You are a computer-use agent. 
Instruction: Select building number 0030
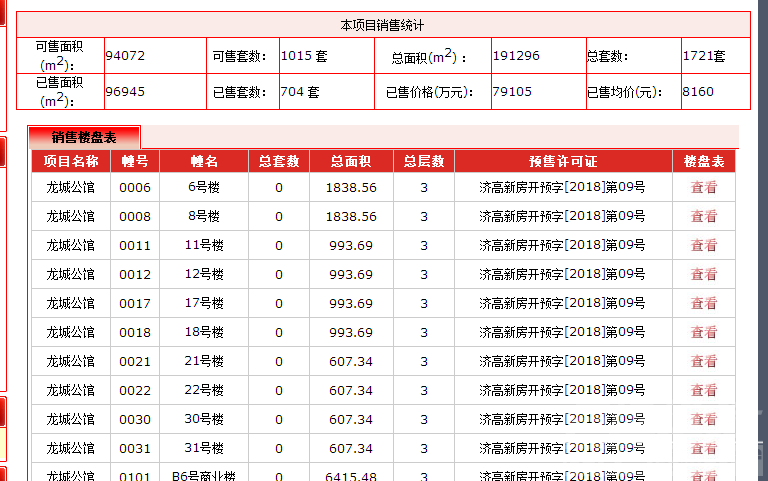coord(135,419)
